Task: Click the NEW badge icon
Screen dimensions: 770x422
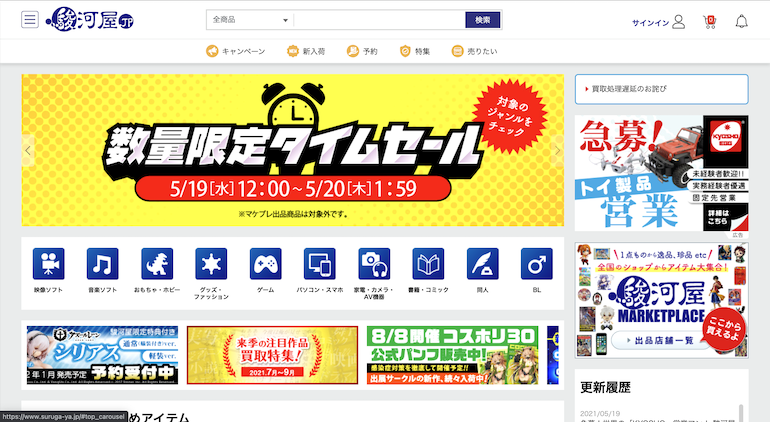Action: (293, 51)
